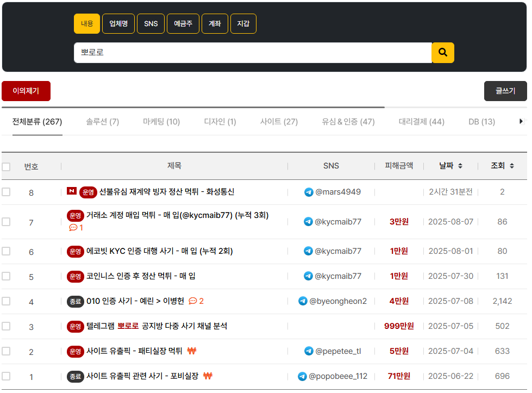532x393 pixels.
Task: Open post 사이트 유출픽 관련 사기 - 포비실장
Action: [x=142, y=376]
